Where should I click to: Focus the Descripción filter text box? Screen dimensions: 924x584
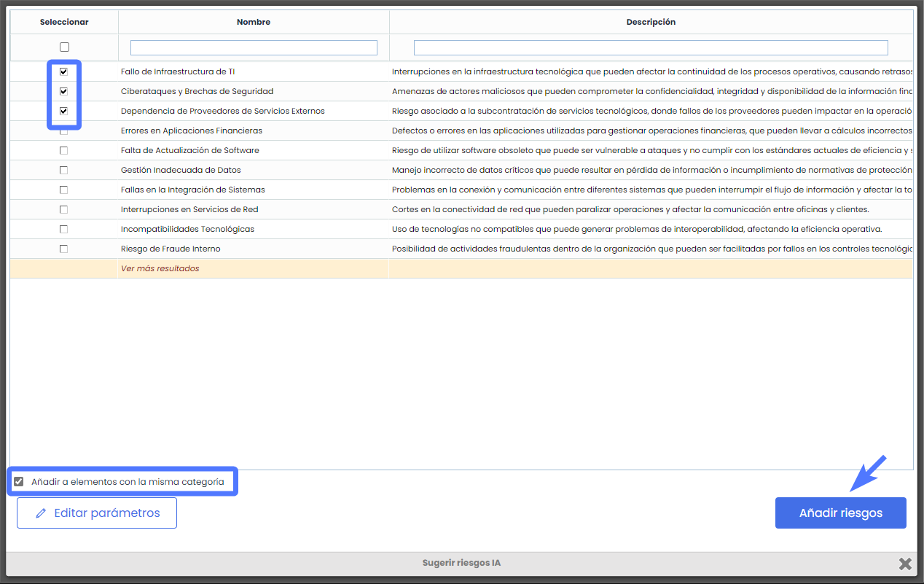coord(650,47)
